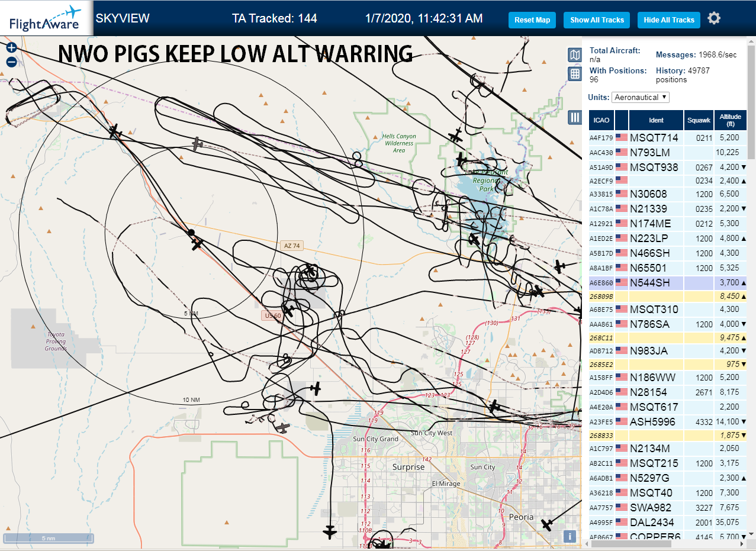Click the US flag in the DAL2434 row
The height and width of the screenshot is (551, 756).
(x=622, y=522)
